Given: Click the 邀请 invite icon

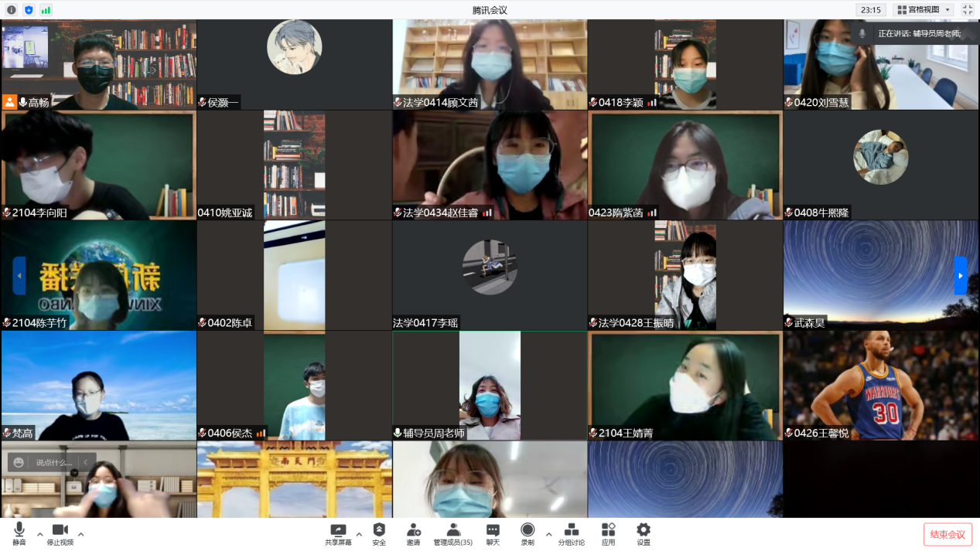Looking at the screenshot, I should tap(414, 533).
